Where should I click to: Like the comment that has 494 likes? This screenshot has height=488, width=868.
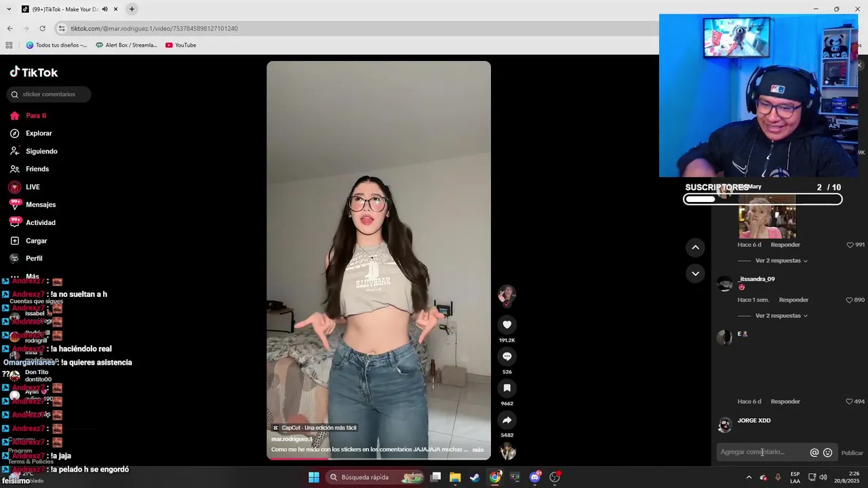[850, 401]
